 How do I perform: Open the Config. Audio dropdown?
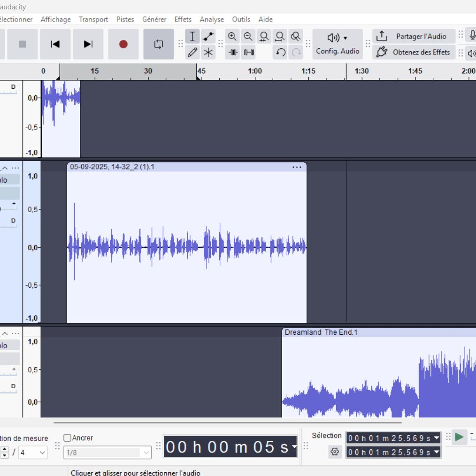(337, 44)
